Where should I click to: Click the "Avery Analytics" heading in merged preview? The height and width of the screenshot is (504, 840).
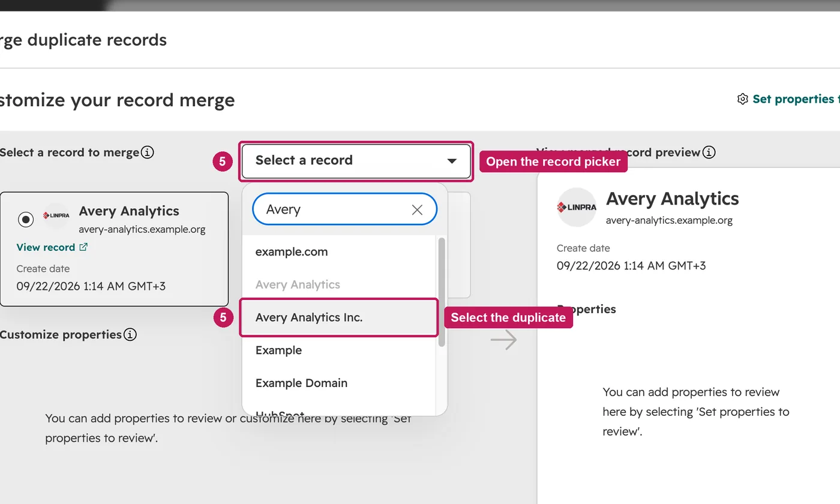pos(673,199)
